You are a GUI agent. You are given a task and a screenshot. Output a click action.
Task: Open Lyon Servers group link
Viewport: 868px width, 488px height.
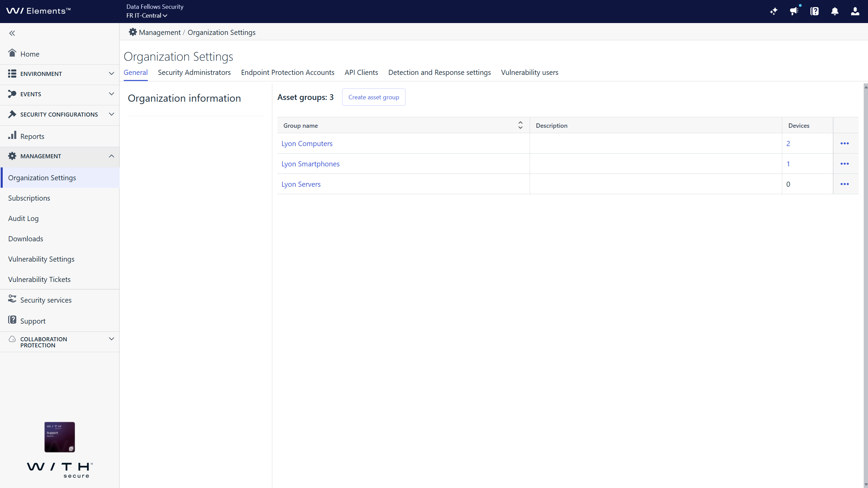(x=301, y=184)
